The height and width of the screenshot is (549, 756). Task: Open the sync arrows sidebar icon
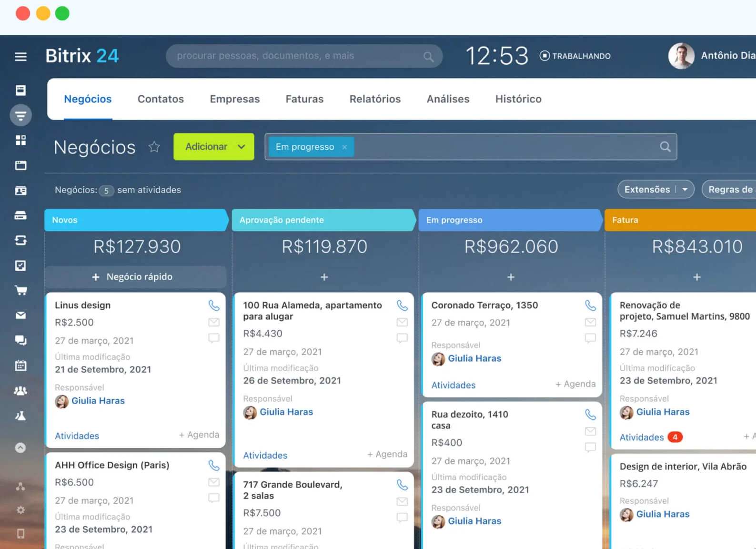20,240
